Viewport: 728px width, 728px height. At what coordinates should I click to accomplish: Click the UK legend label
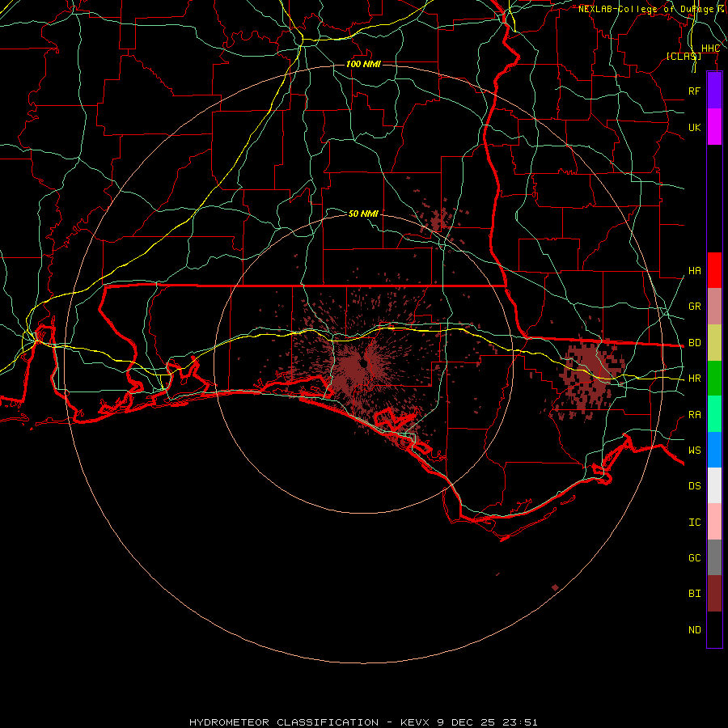pyautogui.click(x=694, y=127)
